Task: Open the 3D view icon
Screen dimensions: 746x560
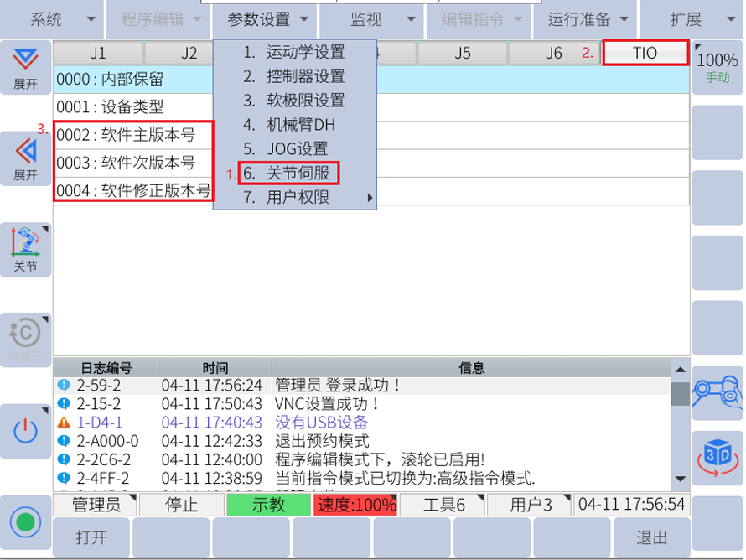Action: point(717,459)
